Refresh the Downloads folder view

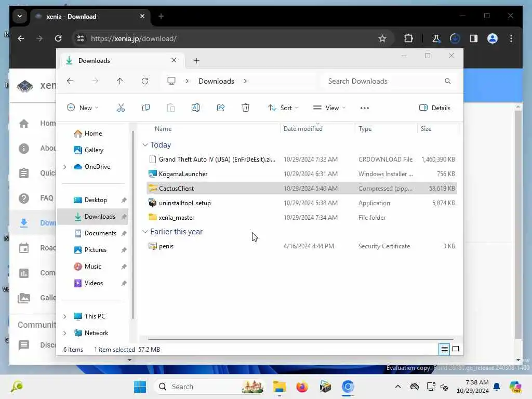pos(145,81)
